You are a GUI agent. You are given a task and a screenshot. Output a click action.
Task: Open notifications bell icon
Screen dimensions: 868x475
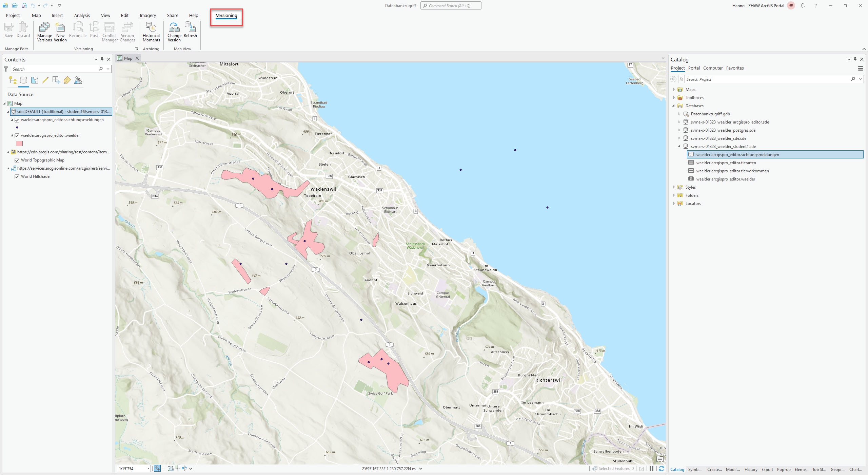[803, 5]
